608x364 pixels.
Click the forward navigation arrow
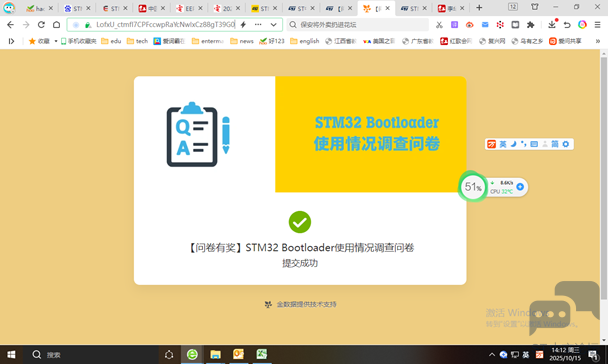26,25
